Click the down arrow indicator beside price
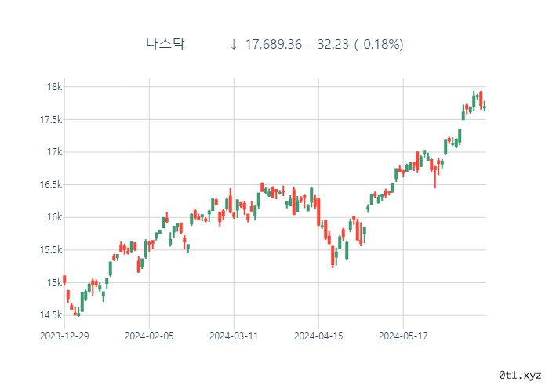 234,45
